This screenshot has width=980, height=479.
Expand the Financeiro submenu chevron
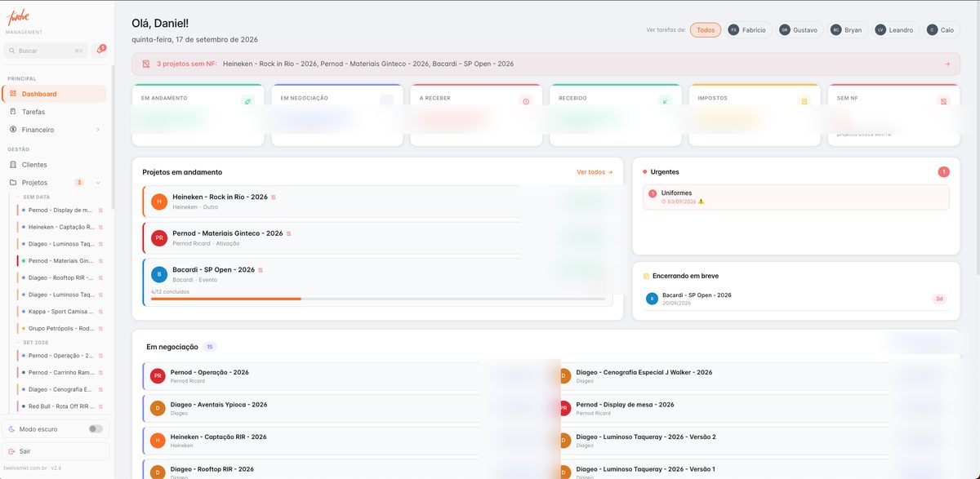point(98,130)
